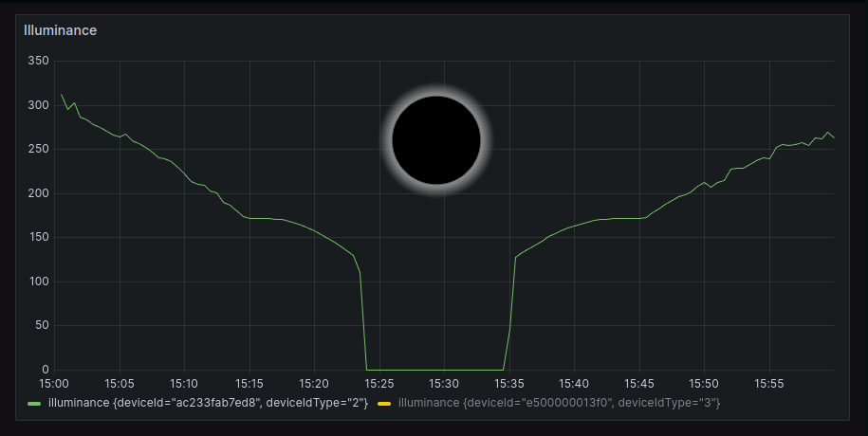
Task: Click the 15:25 time axis label
Action: (379, 384)
